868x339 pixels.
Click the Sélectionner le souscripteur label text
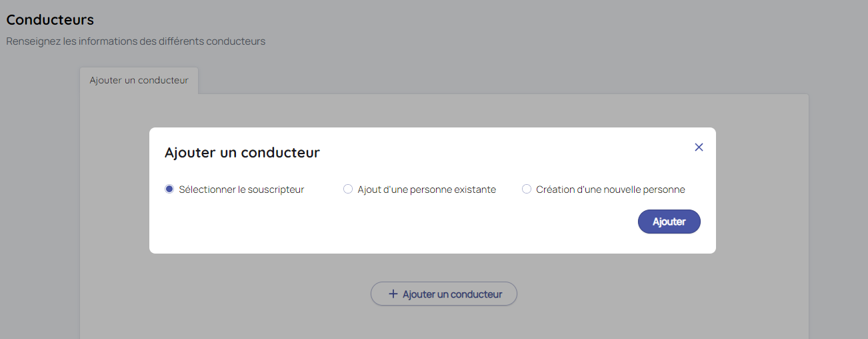tap(241, 190)
